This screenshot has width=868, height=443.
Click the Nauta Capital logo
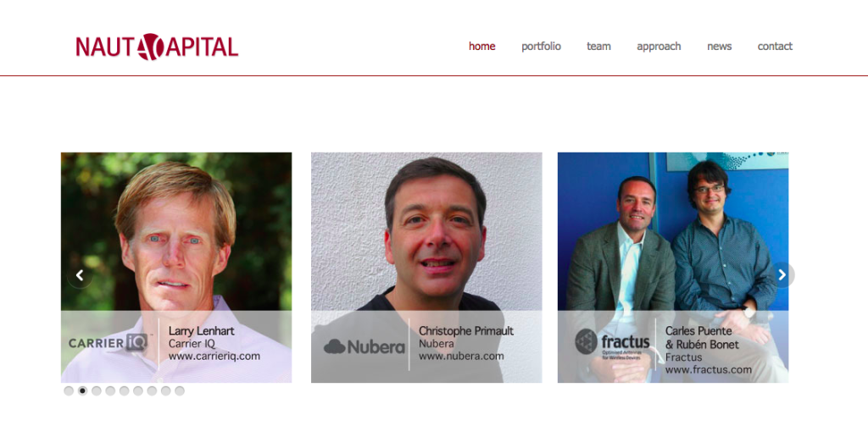[x=157, y=47]
